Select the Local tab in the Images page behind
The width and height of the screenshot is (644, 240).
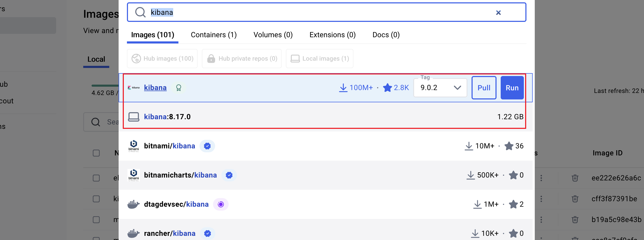[x=96, y=59]
